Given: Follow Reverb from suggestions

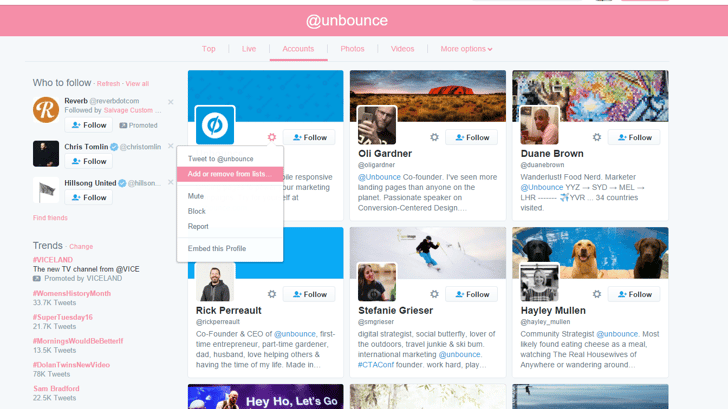Looking at the screenshot, I should 89,125.
